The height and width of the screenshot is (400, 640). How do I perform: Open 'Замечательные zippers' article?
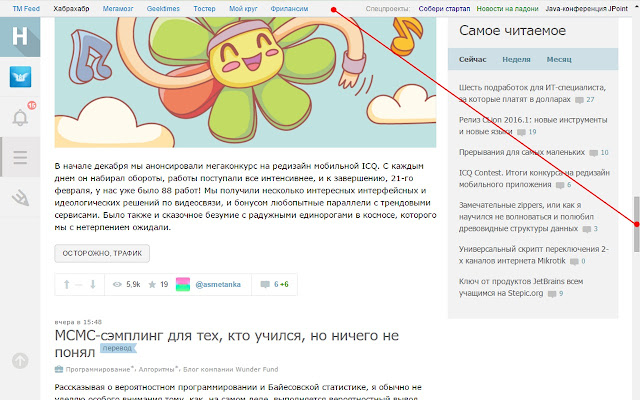coord(526,217)
